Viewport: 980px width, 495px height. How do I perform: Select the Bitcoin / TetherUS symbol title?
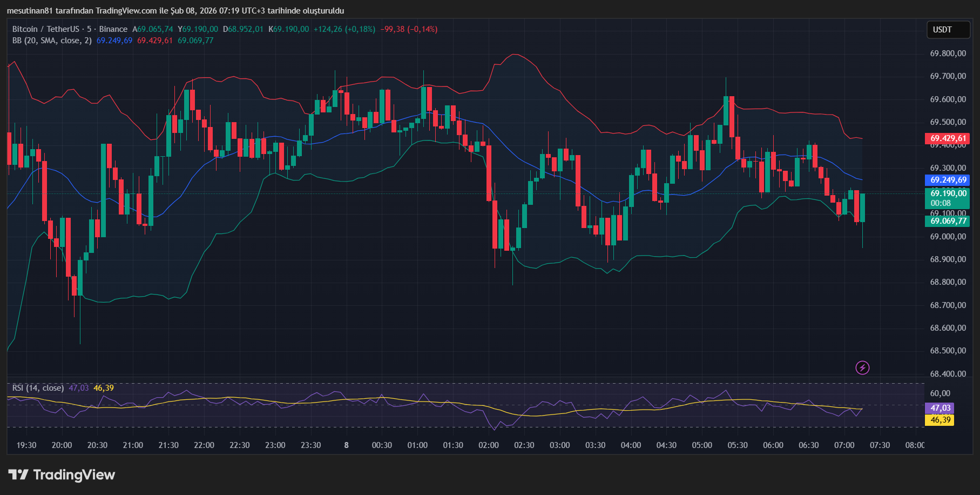coord(46,29)
